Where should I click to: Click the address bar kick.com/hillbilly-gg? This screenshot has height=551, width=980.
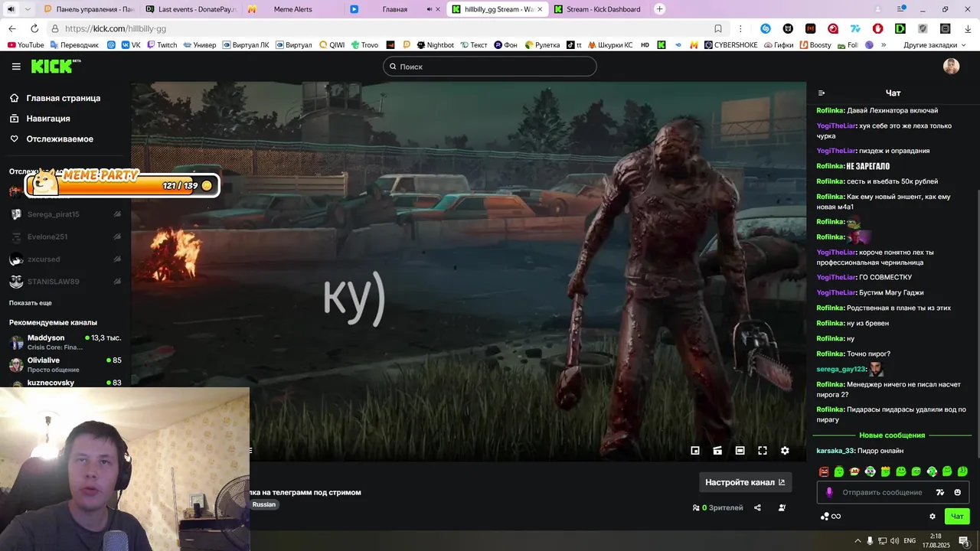(115, 28)
